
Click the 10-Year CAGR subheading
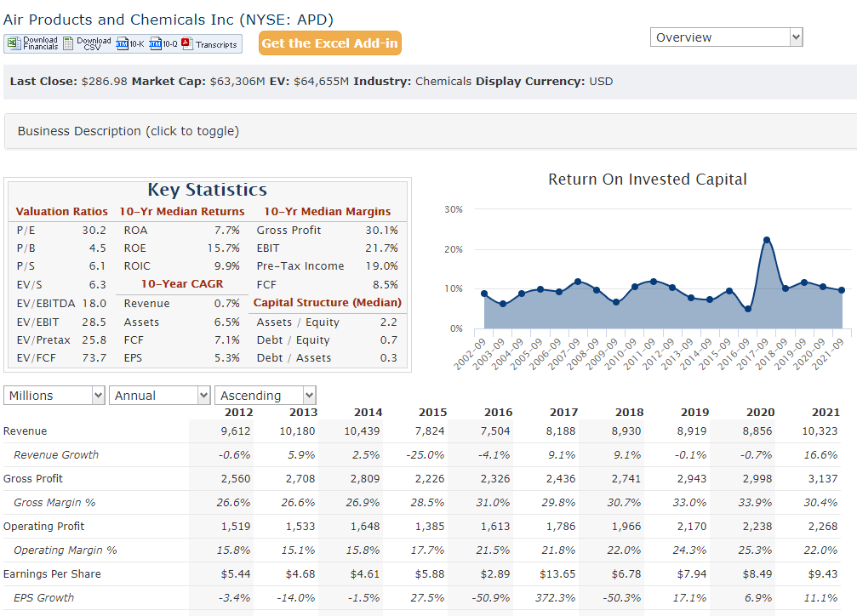(182, 284)
